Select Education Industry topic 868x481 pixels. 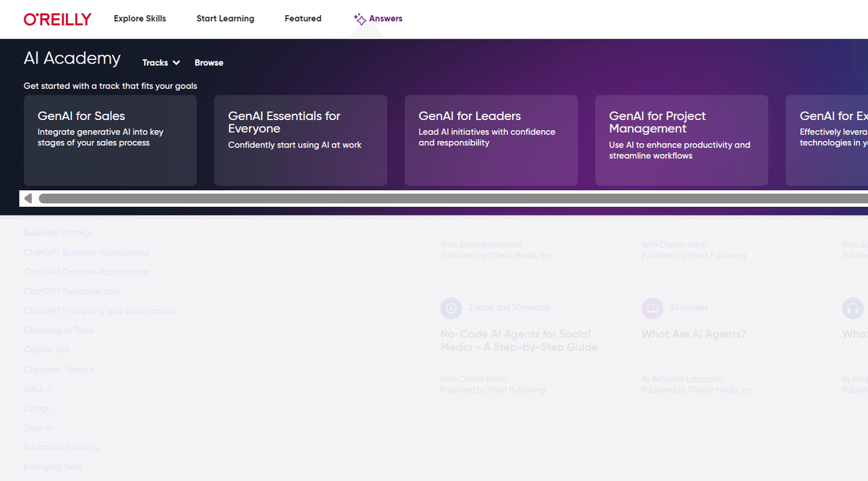point(61,447)
